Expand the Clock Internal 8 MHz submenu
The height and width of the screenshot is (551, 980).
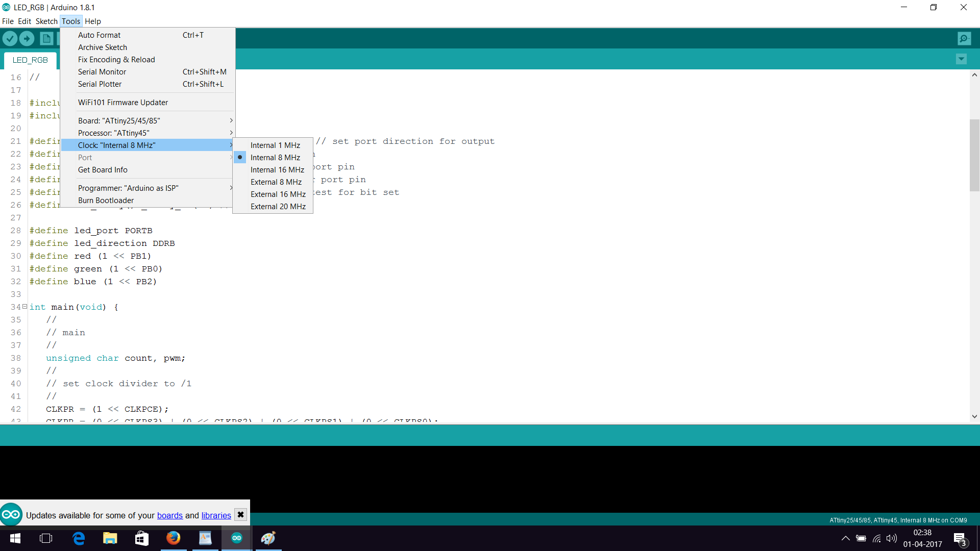(x=148, y=145)
